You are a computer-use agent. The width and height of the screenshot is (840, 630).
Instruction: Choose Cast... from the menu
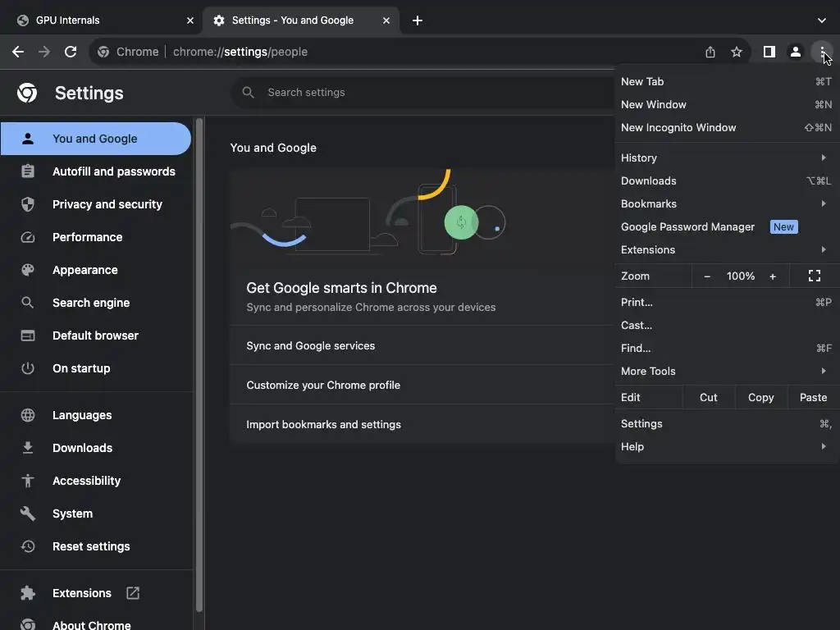click(x=727, y=325)
